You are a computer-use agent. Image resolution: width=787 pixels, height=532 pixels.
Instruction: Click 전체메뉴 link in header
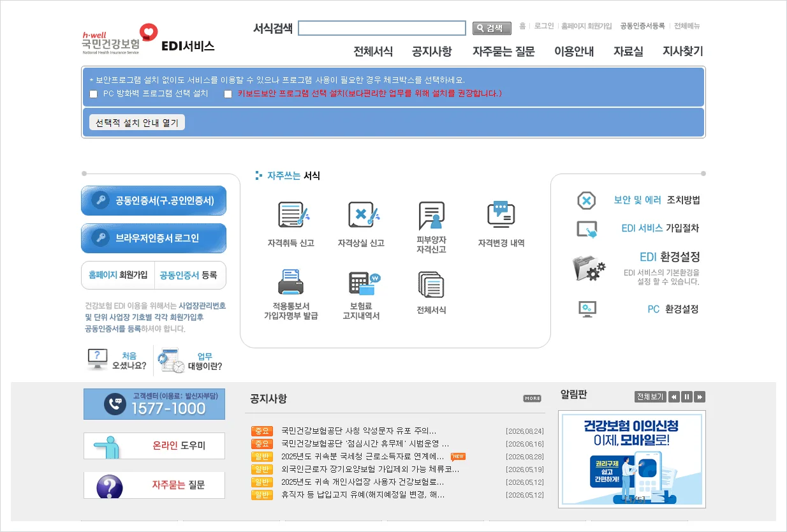click(687, 26)
